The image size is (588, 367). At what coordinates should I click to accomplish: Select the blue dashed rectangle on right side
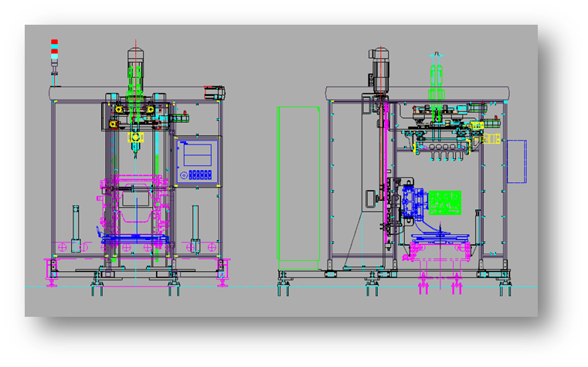[x=517, y=161]
